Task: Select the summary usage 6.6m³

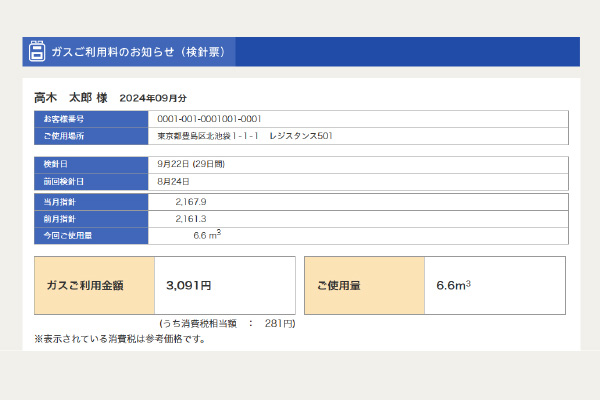Action: (453, 285)
